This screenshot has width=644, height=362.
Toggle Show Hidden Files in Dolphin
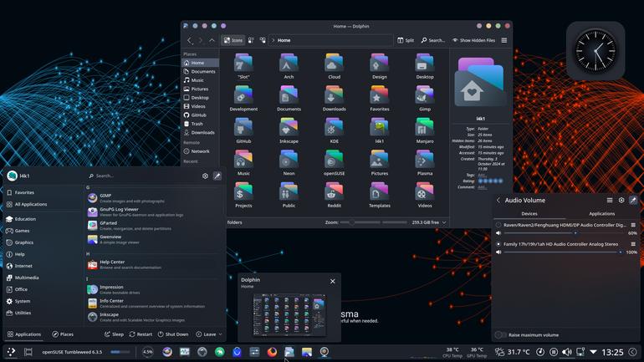pos(473,40)
